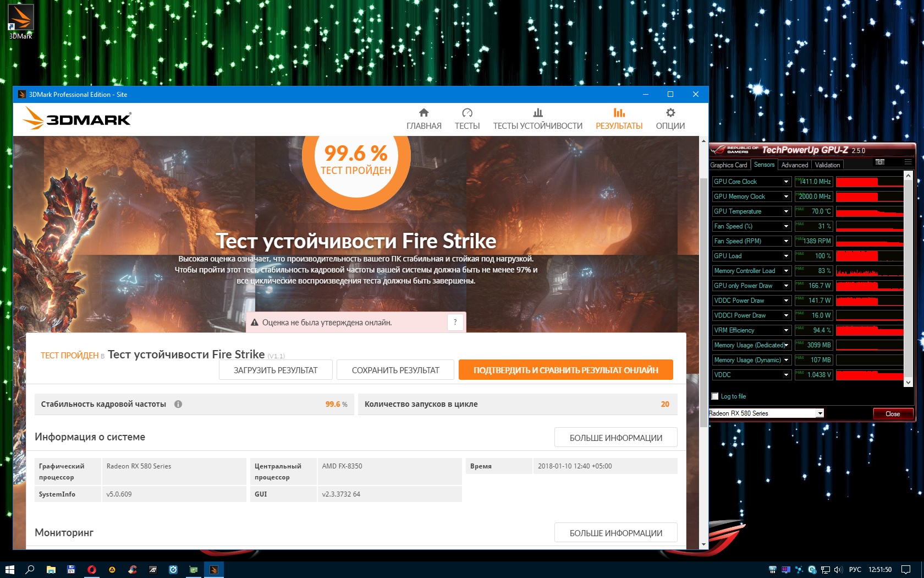This screenshot has width=924, height=578.
Task: Open the GPU-Z hamburger menu
Action: coord(908,162)
